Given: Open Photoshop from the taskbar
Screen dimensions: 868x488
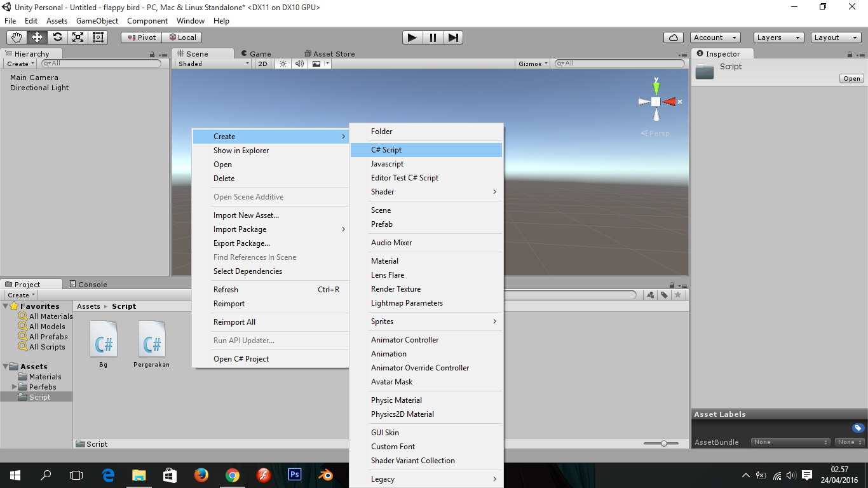Looking at the screenshot, I should (x=295, y=475).
